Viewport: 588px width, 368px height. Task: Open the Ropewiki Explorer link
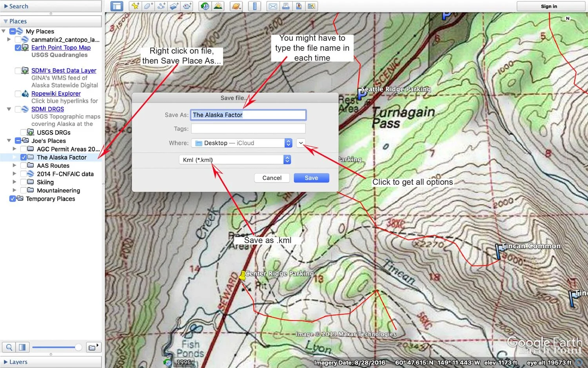click(x=56, y=94)
